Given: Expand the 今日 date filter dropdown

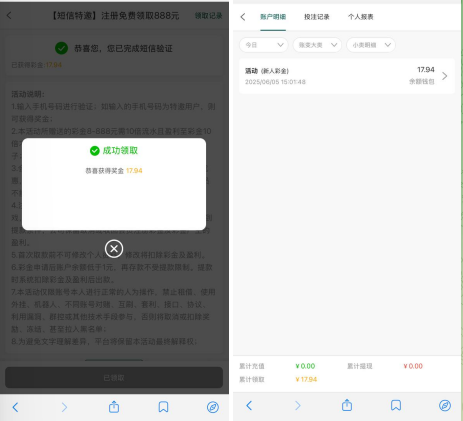Looking at the screenshot, I should click(x=264, y=45).
